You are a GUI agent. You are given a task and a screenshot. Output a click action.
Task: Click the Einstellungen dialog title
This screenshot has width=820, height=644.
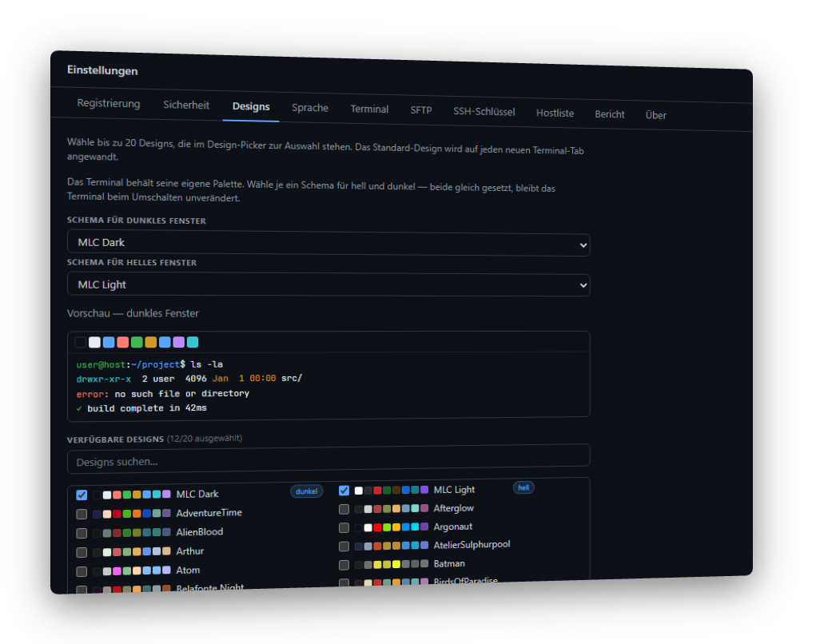click(102, 70)
